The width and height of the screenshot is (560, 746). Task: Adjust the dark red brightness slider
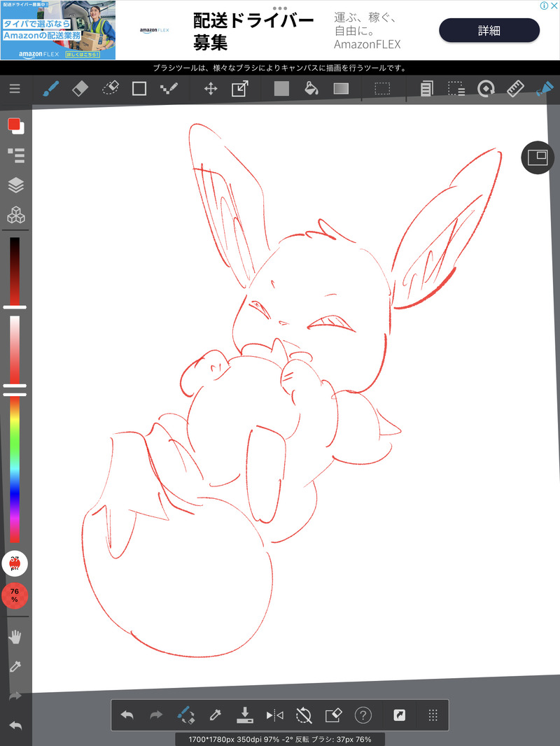(x=15, y=272)
